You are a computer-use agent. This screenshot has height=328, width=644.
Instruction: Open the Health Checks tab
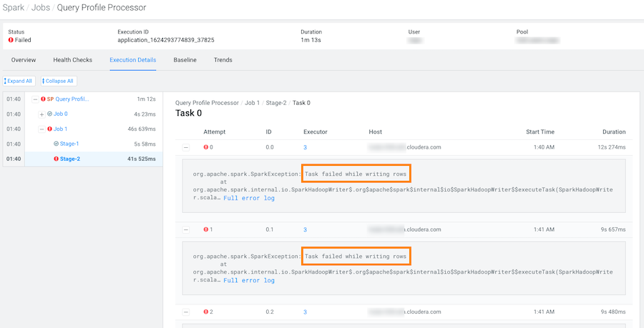point(73,60)
